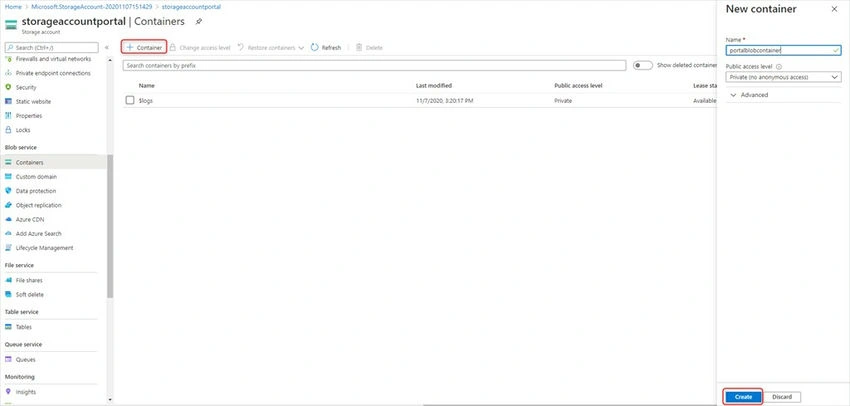Image resolution: width=850 pixels, height=406 pixels.
Task: Click the Properties icon in sidebar
Action: [x=8, y=115]
